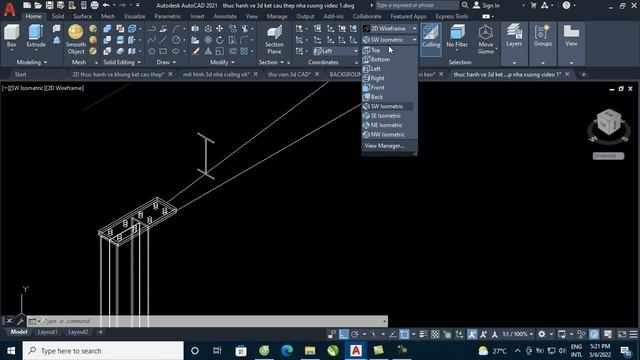Screen dimensions: 640x360
Task: Toggle Transparency display in status bar
Action: pyautogui.click(x=435, y=334)
